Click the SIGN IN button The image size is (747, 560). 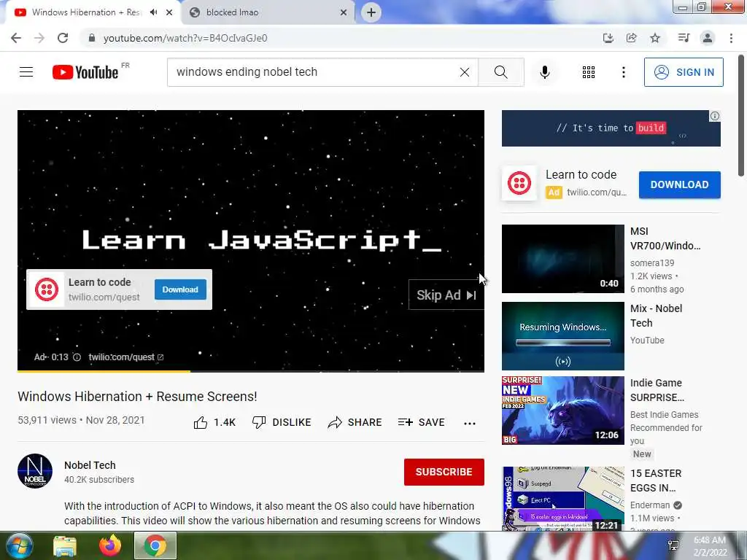click(684, 72)
